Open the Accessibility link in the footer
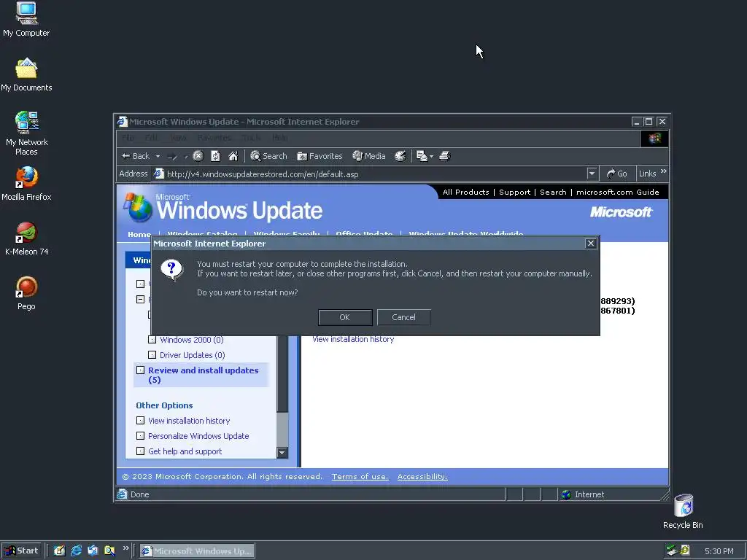Image resolution: width=747 pixels, height=560 pixels. point(422,477)
